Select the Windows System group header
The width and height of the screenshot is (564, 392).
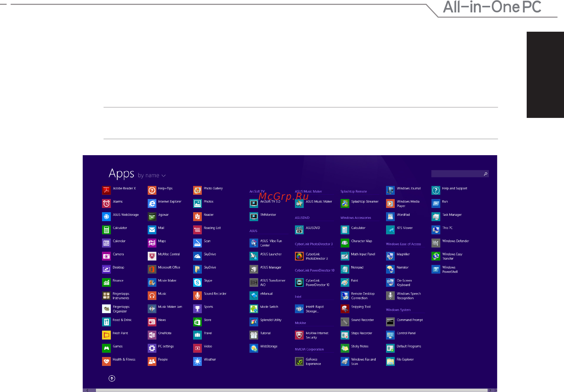(398, 310)
